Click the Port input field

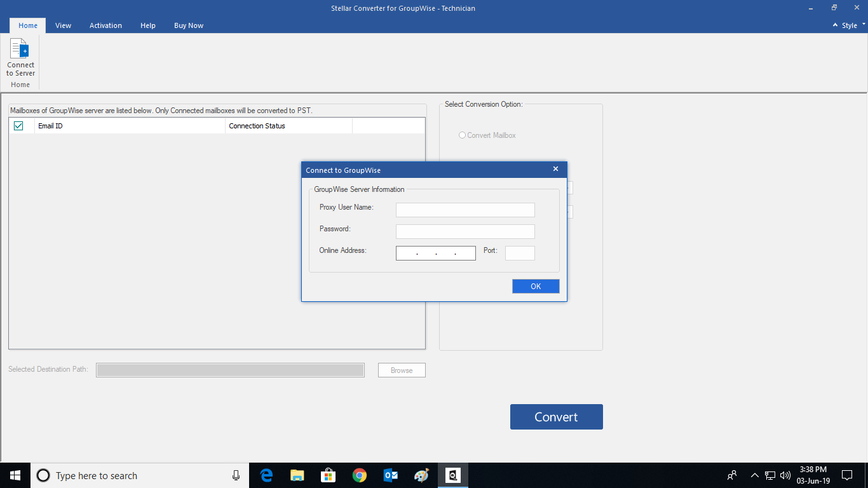(520, 253)
